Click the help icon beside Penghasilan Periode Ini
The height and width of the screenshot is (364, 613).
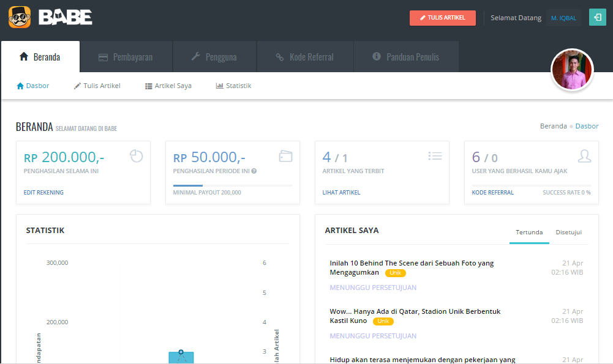254,171
